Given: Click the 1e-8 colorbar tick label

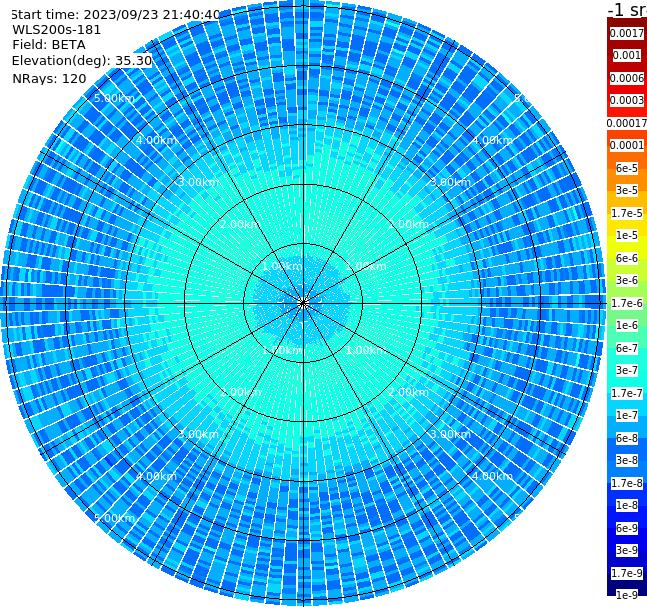Looking at the screenshot, I should [x=627, y=505].
